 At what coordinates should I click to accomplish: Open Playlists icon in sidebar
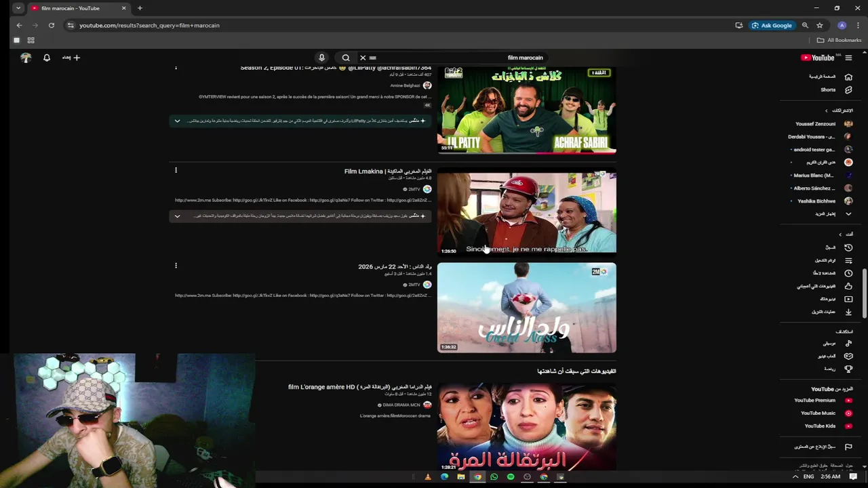tap(848, 260)
